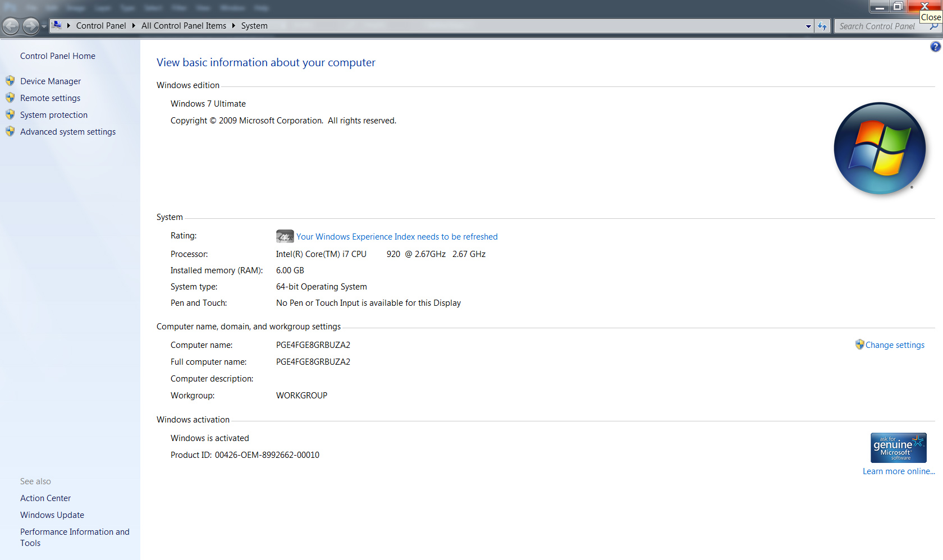Click the Device Manager shield icon
This screenshot has height=560, width=943.
tap(10, 81)
